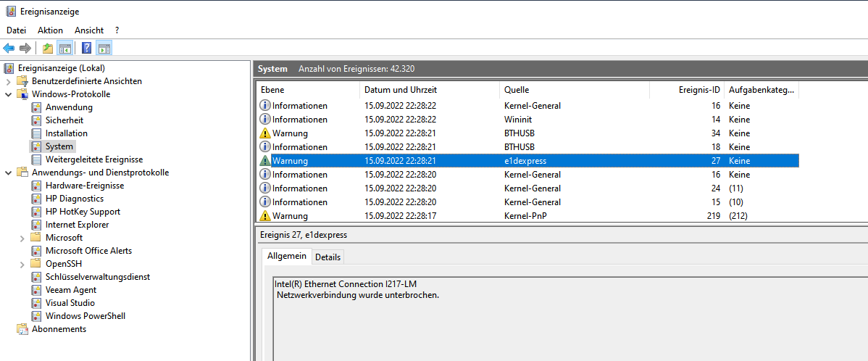The width and height of the screenshot is (868, 361).
Task: Sort by Quelle column header
Action: click(x=575, y=90)
